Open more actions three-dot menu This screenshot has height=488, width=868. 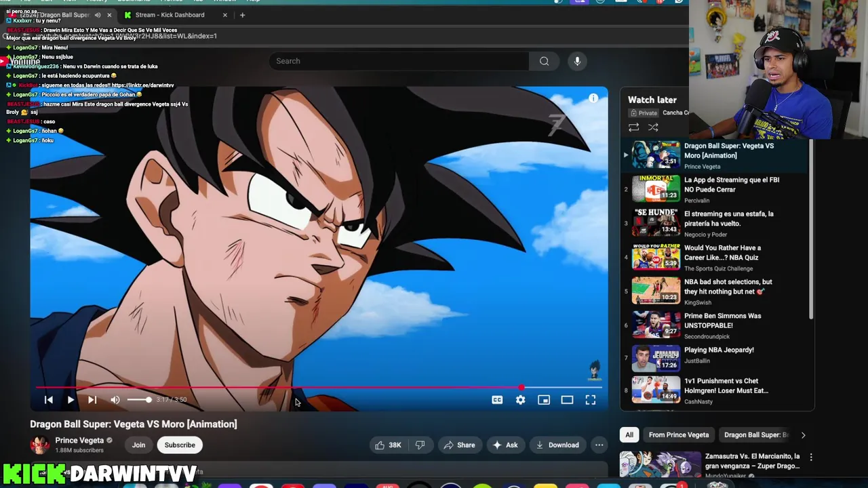point(599,445)
